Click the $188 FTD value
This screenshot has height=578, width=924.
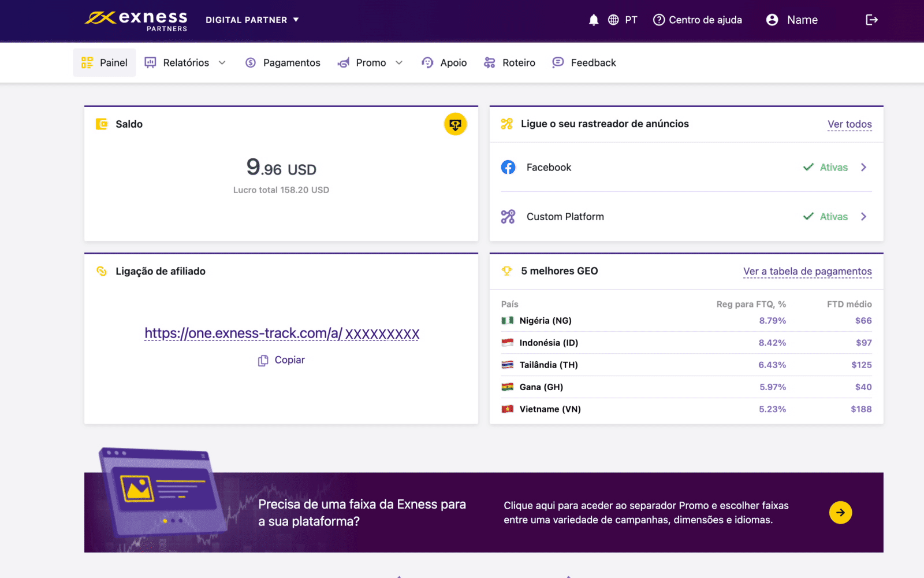[x=861, y=409]
